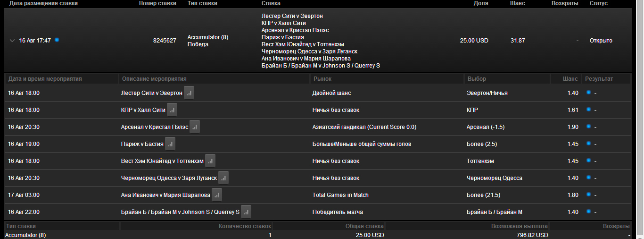The width and height of the screenshot is (644, 239).
Task: Collapse bet 8245627 details chevron
Action: 12,41
